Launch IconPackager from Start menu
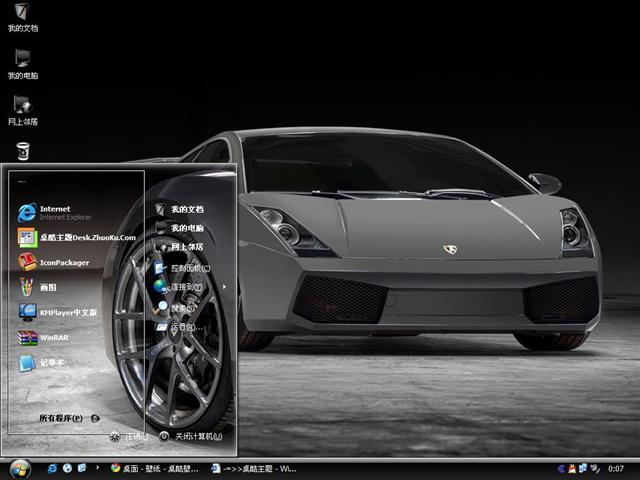640x480 pixels. [53, 262]
